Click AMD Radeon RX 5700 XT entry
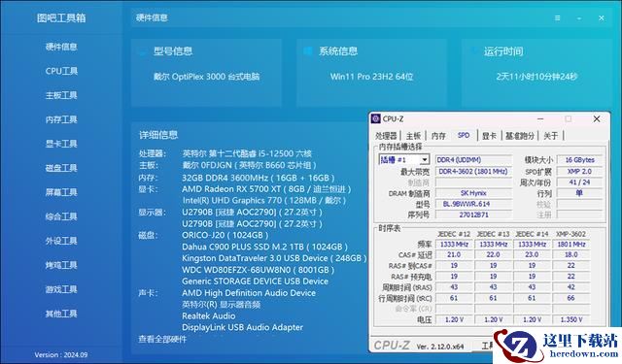This screenshot has height=364, width=622. (x=266, y=189)
